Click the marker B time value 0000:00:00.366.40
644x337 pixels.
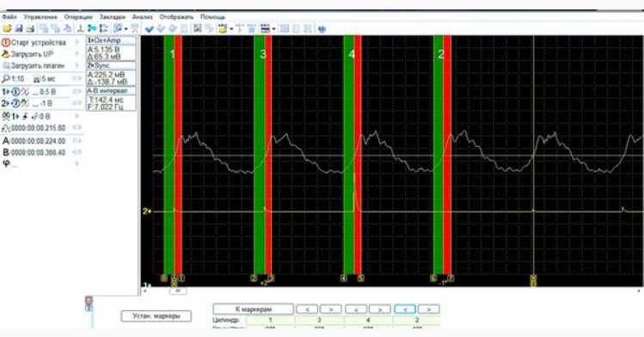(x=38, y=152)
